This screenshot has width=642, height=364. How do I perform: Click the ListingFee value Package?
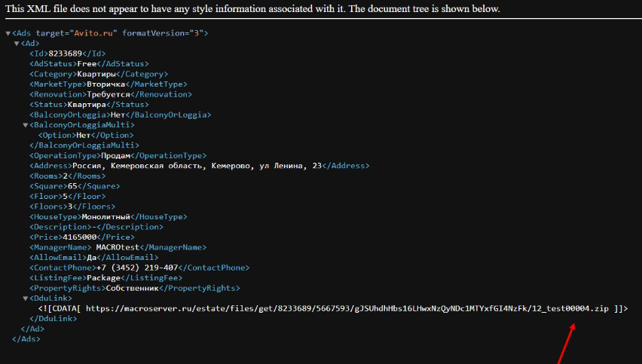coord(102,278)
